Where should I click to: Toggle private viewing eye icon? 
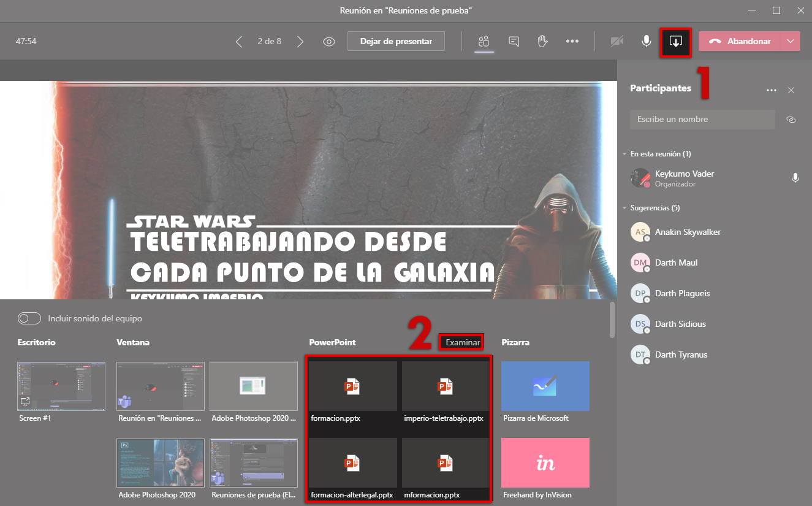tap(329, 42)
